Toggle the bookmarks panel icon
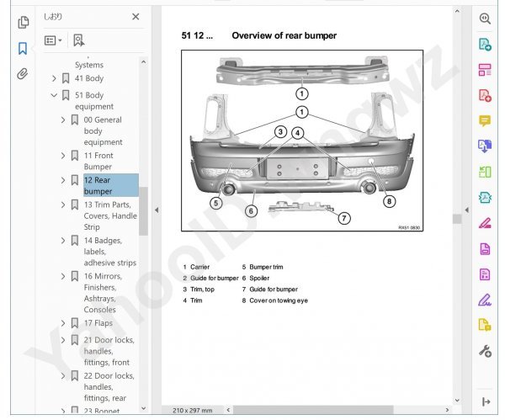Viewport: 505px width, 420px height. [23, 48]
